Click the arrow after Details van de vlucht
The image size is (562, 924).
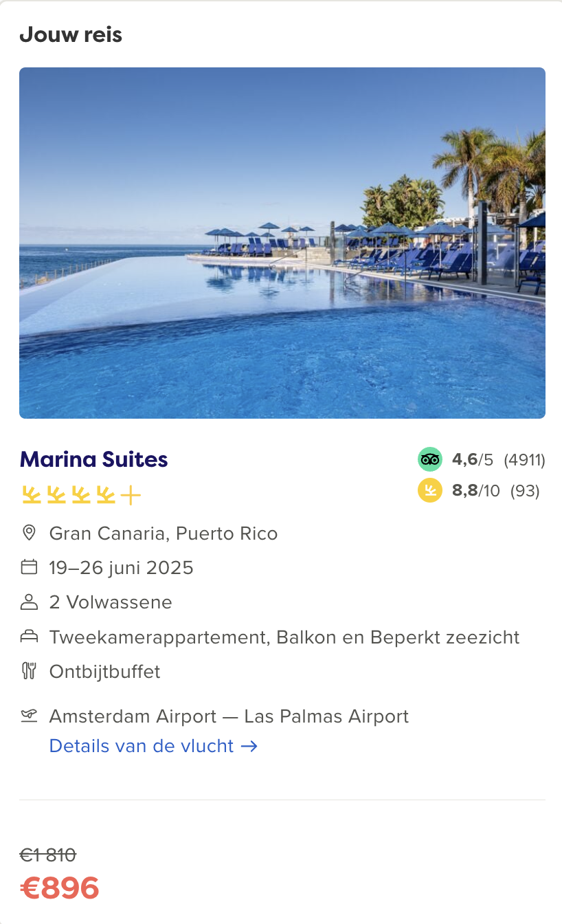(249, 746)
